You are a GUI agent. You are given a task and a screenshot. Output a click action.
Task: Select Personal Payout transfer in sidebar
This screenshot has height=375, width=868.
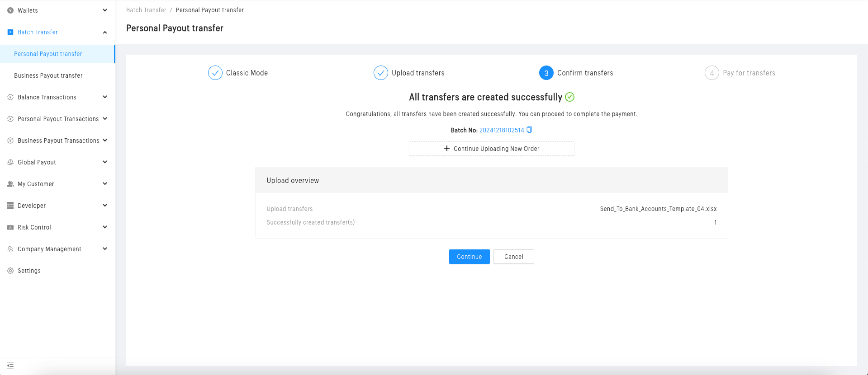[x=48, y=54]
